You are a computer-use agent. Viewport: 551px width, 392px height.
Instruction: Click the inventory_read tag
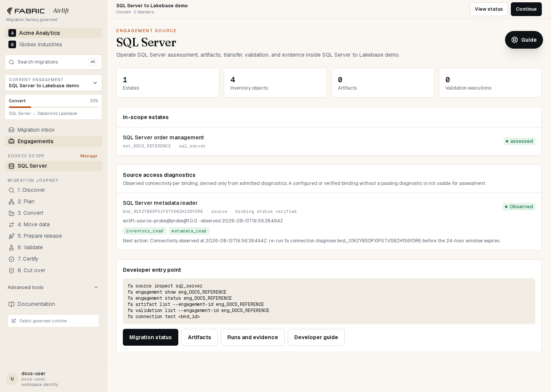(144, 231)
